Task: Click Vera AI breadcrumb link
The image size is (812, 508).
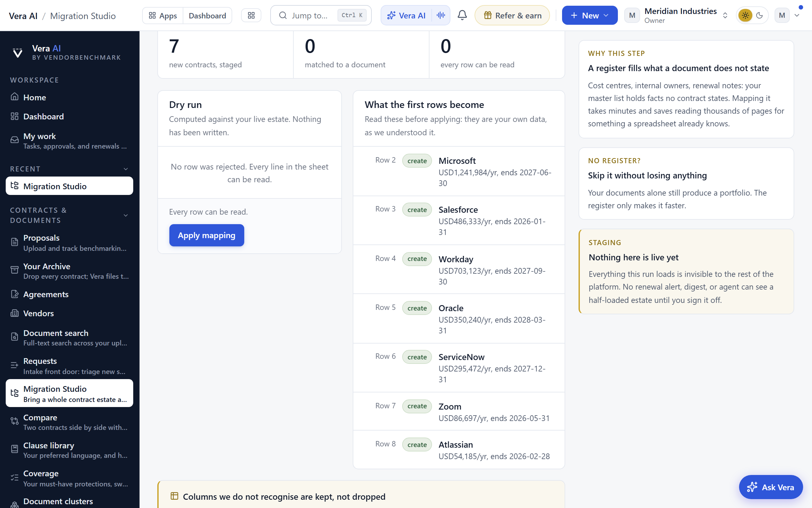Action: pos(23,16)
